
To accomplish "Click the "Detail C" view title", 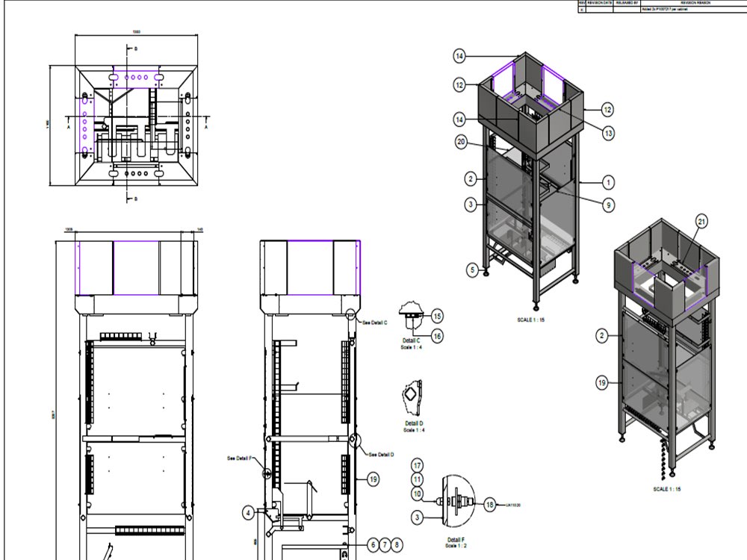I will tap(411, 341).
